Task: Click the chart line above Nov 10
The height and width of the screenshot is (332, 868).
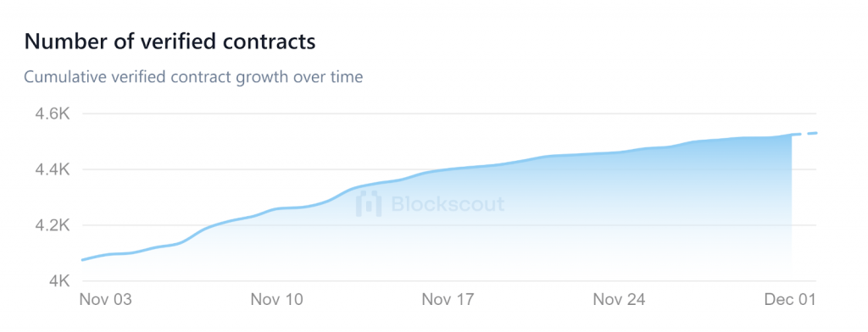Action: 277,208
